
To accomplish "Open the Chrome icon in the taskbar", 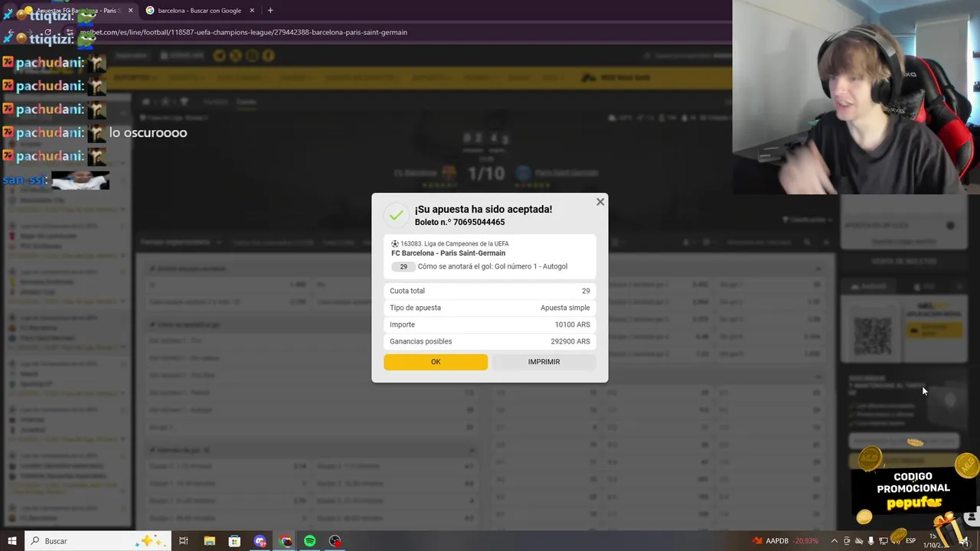I will tap(286, 541).
